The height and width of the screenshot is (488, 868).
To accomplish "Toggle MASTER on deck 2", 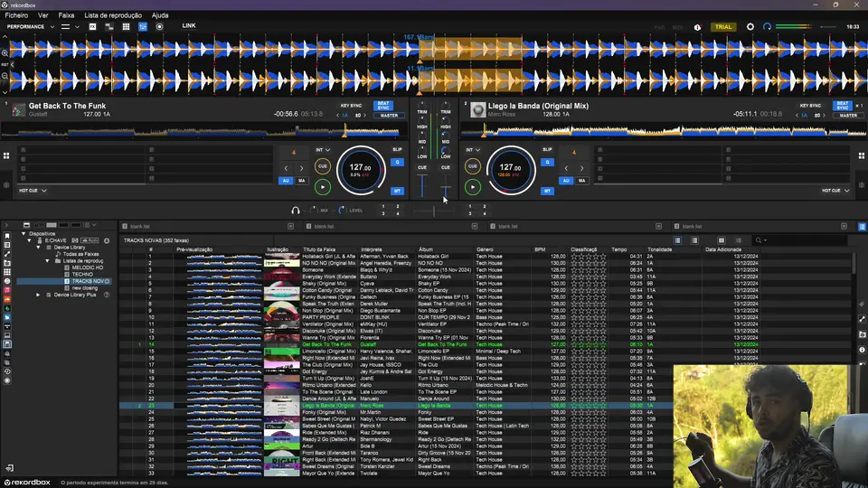I will 848,116.
